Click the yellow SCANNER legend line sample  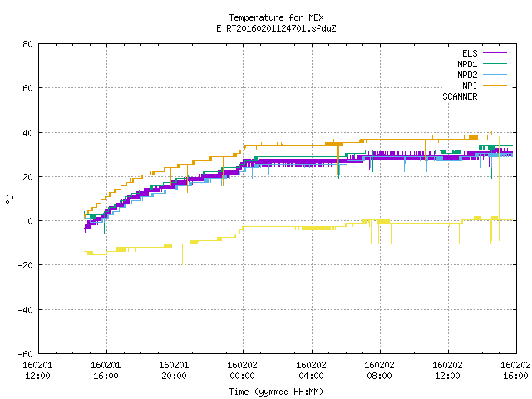point(495,96)
